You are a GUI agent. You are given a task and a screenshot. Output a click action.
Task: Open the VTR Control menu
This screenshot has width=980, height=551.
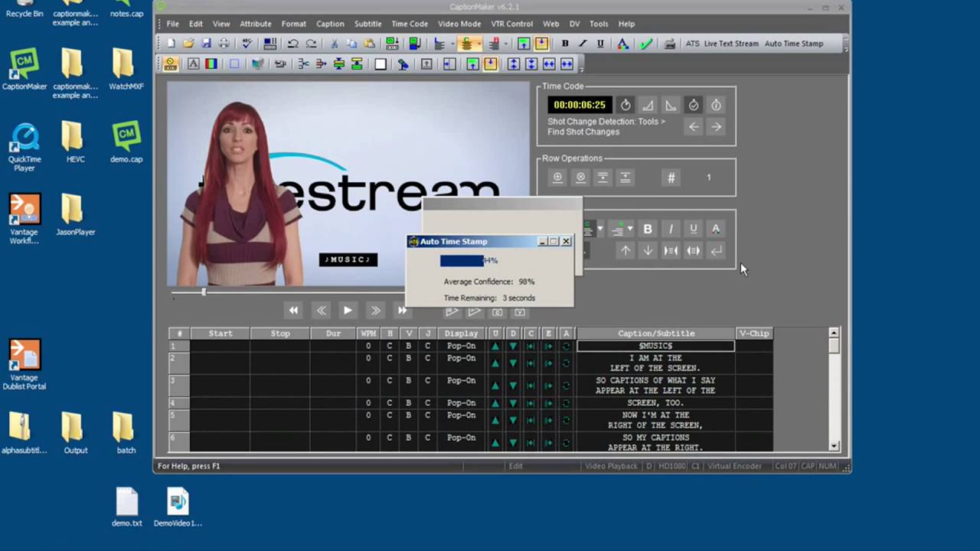point(511,24)
